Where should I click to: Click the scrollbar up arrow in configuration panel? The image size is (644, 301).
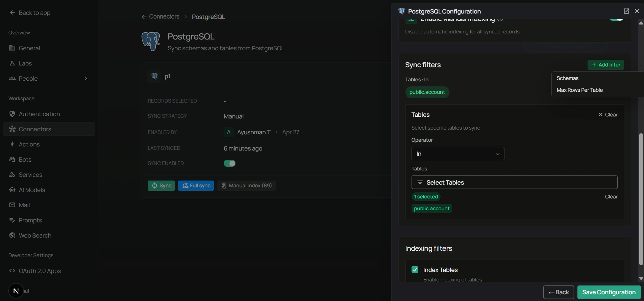point(641,23)
